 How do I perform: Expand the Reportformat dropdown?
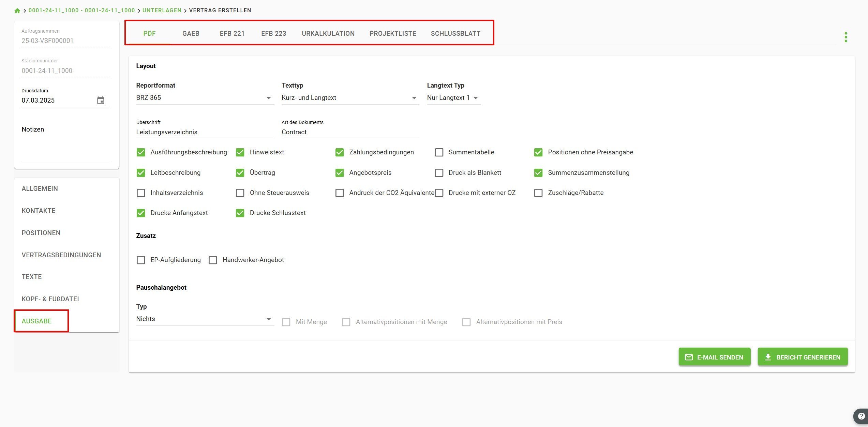[205, 98]
